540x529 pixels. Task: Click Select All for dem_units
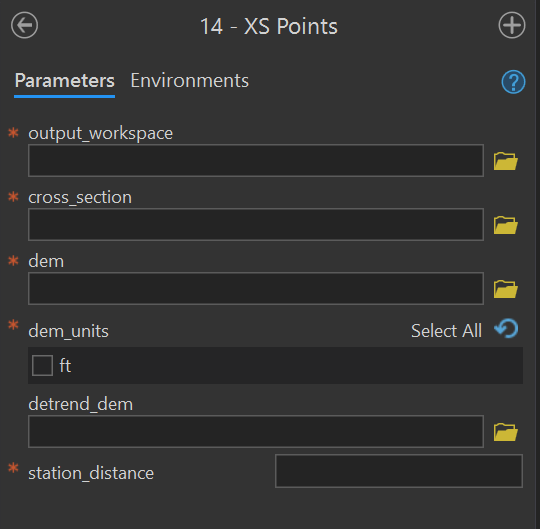(446, 331)
